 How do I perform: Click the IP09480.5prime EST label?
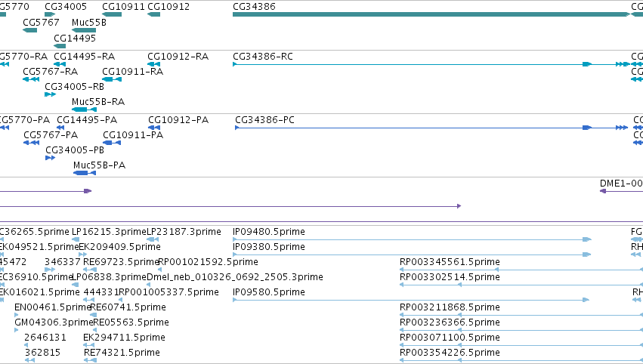pos(268,232)
